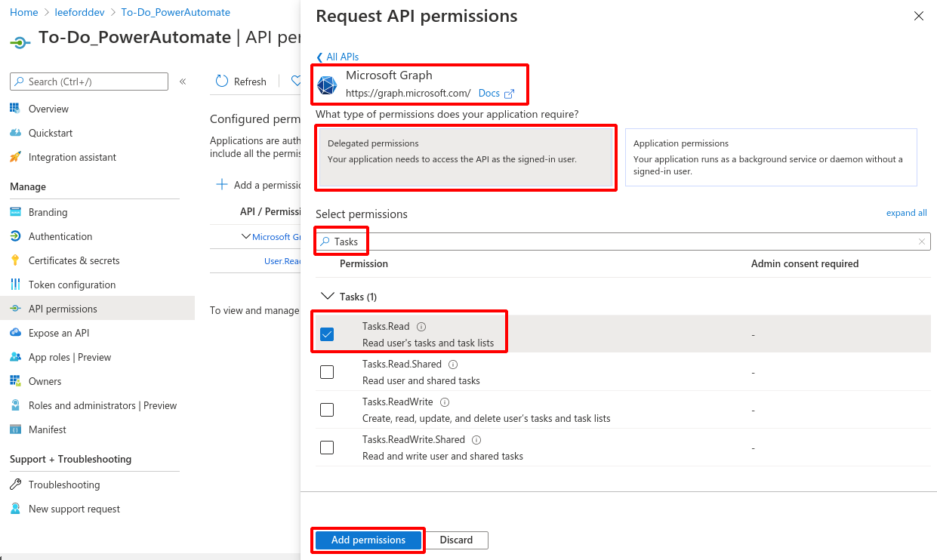
Task: Click the Integration assistant rocket icon
Action: [15, 157]
